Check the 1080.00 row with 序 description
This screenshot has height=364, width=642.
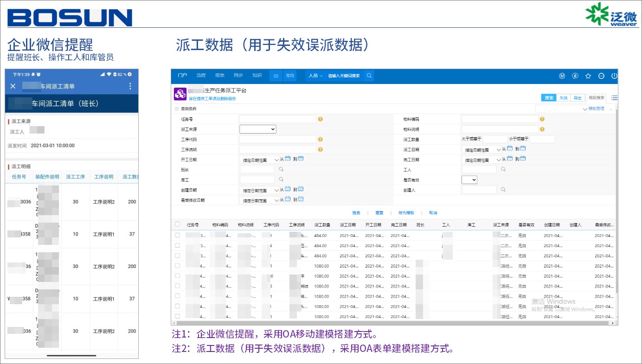point(177,276)
